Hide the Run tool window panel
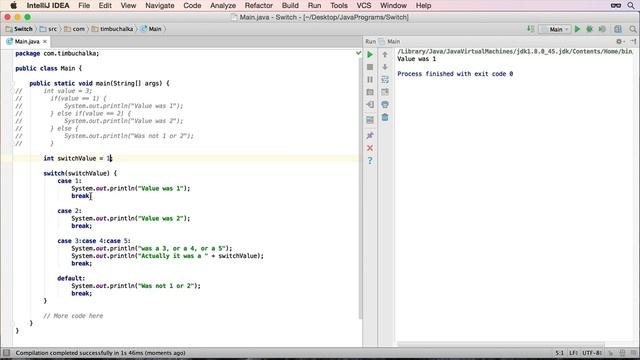This screenshot has width=640, height=360. tap(633, 41)
